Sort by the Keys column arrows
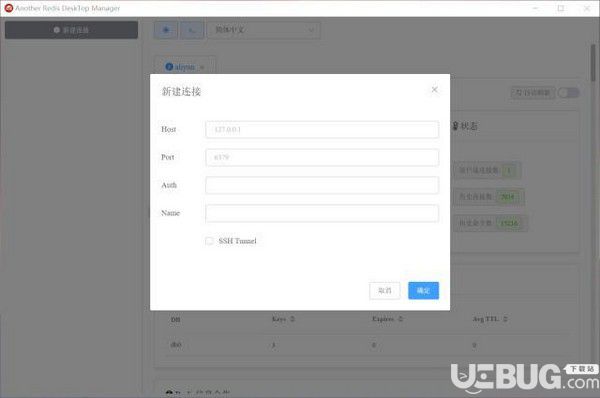Image resolution: width=600 pixels, height=398 pixels. [293, 319]
